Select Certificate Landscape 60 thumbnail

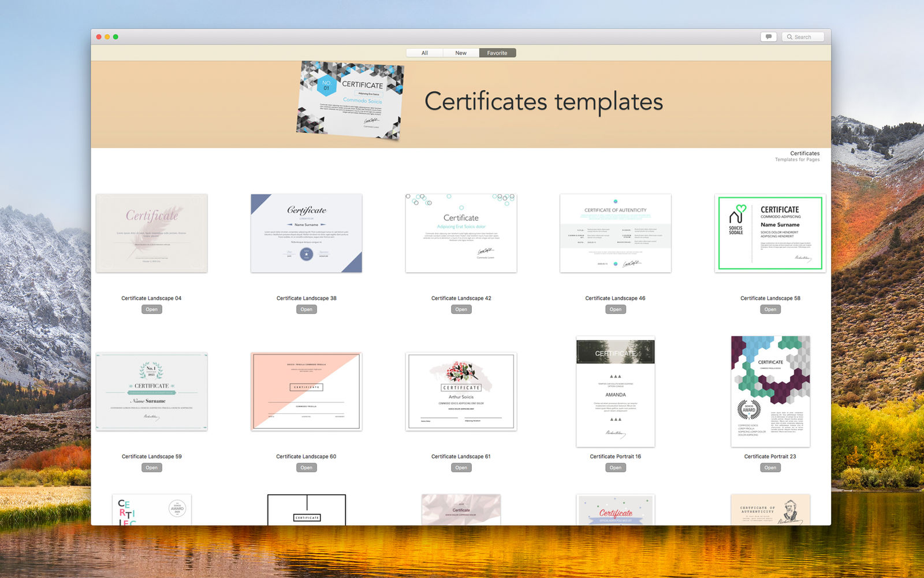click(306, 391)
